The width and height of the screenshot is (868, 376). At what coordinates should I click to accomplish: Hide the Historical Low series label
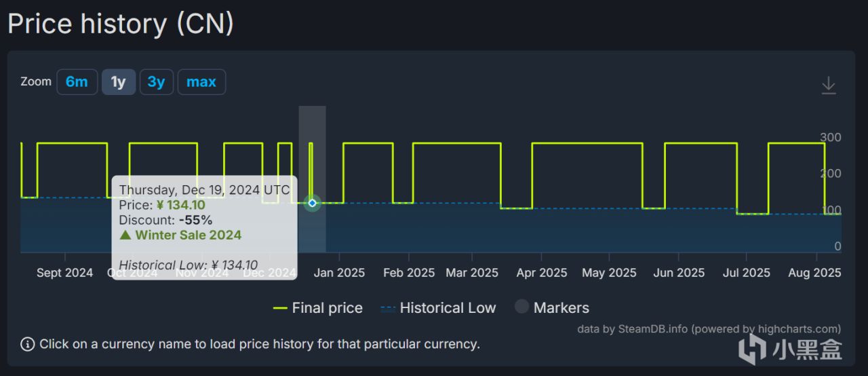click(x=448, y=308)
